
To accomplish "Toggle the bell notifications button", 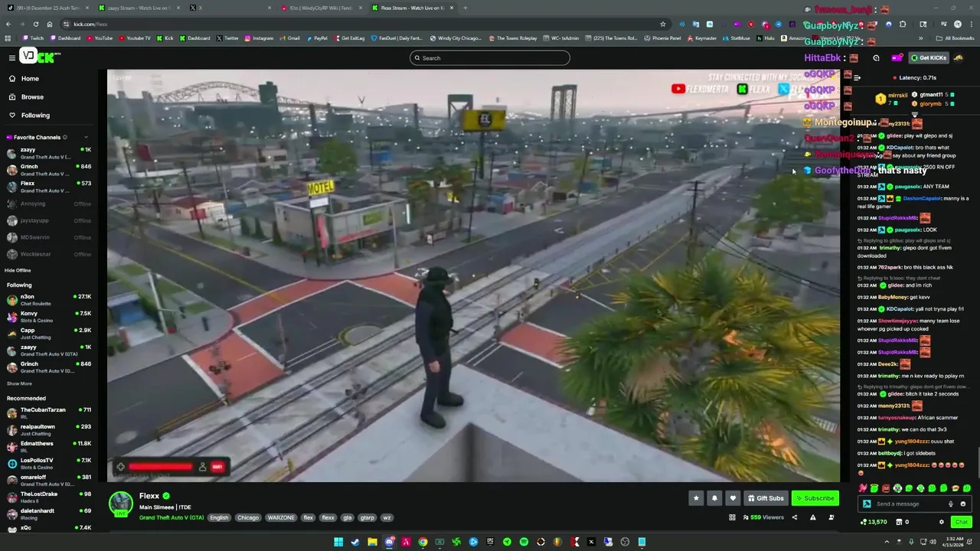I will (x=714, y=498).
